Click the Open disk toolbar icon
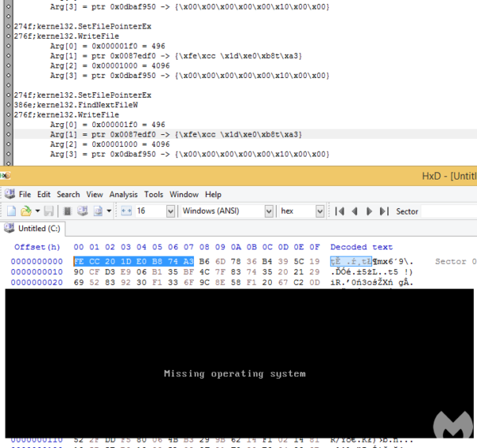Screen dimensions: 477x448 coord(83,210)
